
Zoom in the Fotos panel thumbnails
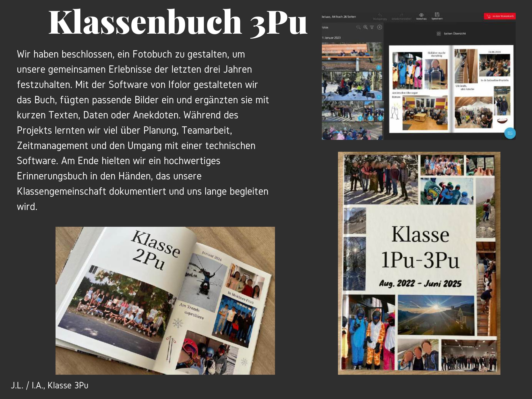pos(365,27)
